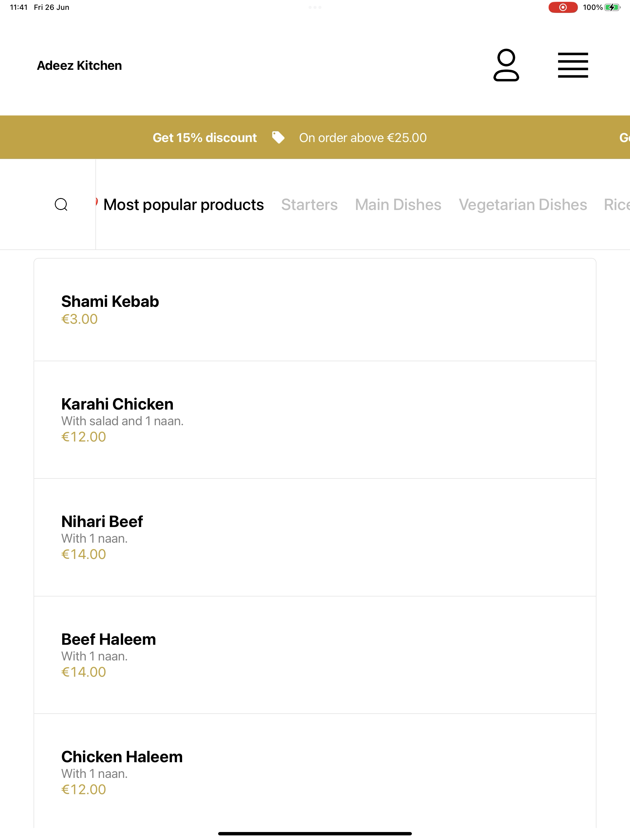Click Nihari Beef's €14.00 price
The width and height of the screenshot is (630, 840).
[84, 554]
